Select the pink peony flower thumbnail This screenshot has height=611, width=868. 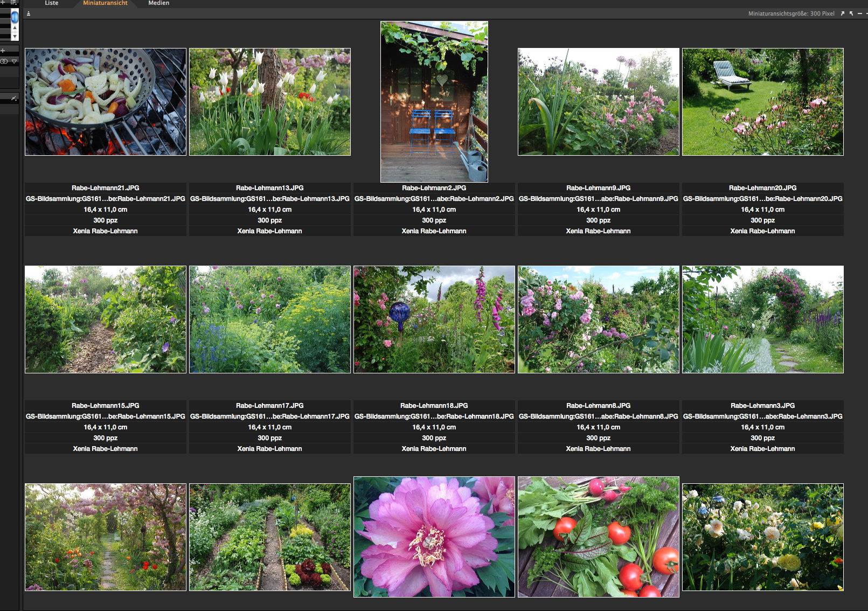pos(434,537)
